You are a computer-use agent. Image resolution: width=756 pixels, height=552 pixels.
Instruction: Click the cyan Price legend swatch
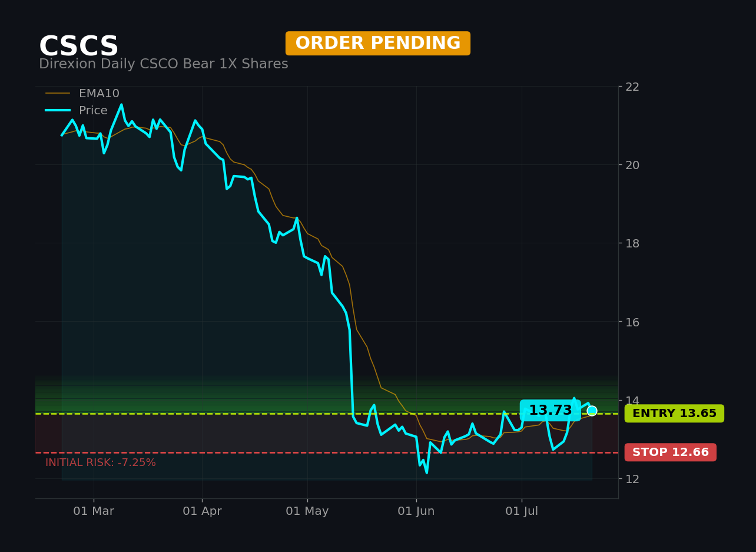coord(58,111)
